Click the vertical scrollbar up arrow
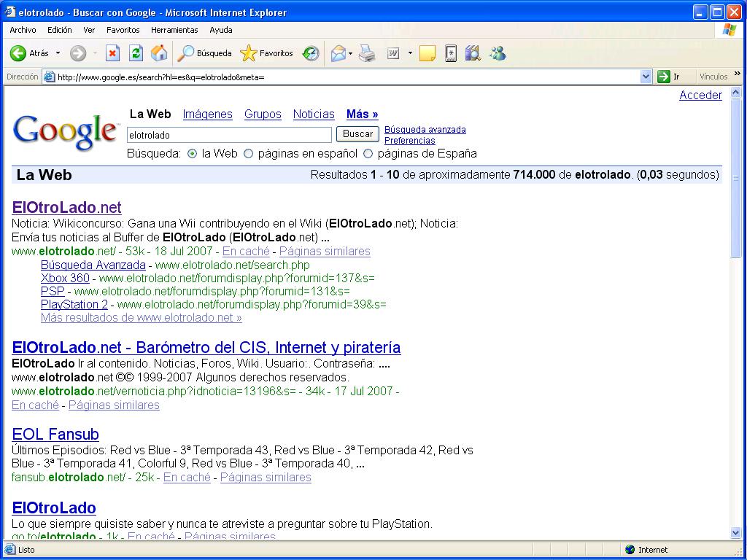 (x=735, y=93)
